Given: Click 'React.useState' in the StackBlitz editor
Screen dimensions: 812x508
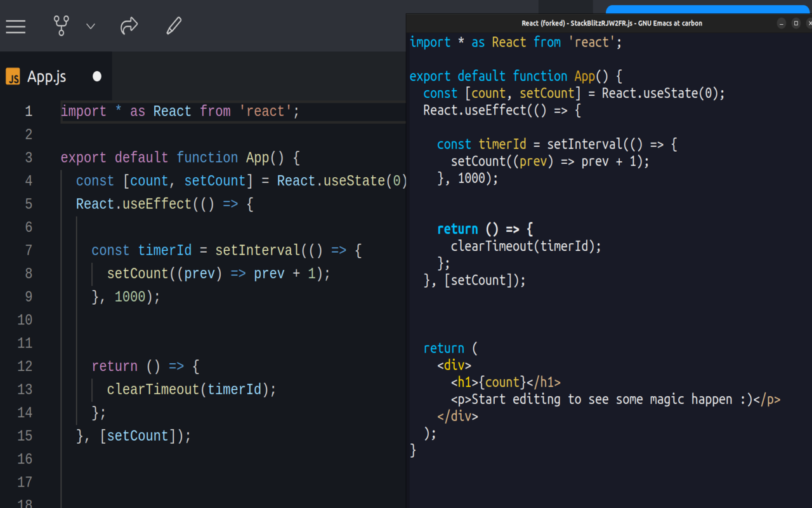Looking at the screenshot, I should tap(331, 181).
